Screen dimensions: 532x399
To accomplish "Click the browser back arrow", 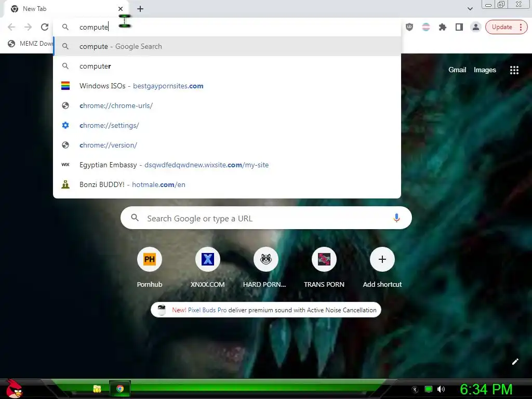I will point(11,27).
